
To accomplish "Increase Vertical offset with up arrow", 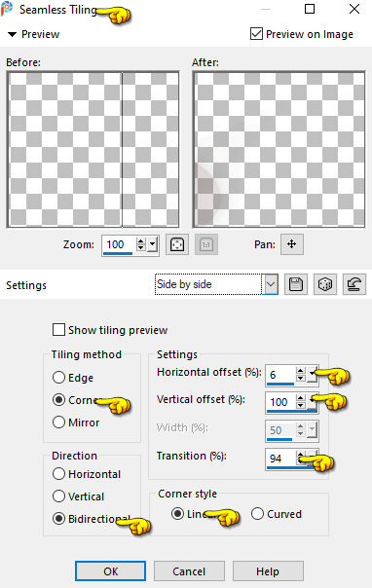I will point(300,398).
